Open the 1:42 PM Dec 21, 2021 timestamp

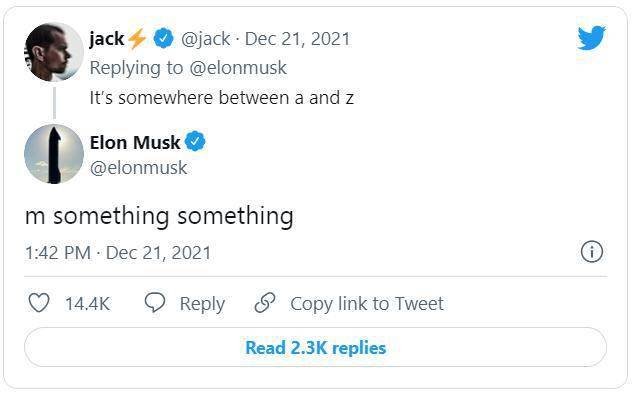118,253
